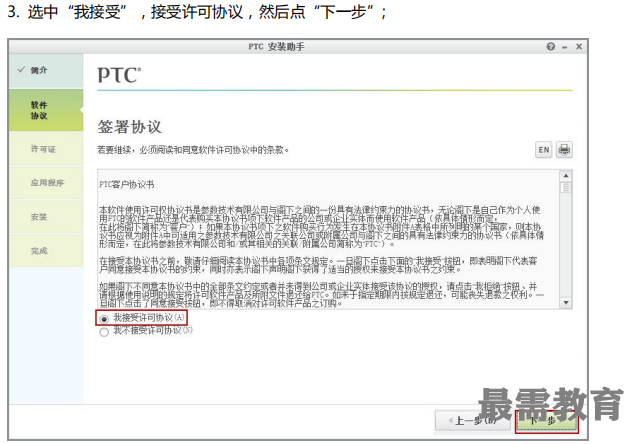630x444 pixels.
Task: Click the checkmark beside 简介
Action: 21,70
